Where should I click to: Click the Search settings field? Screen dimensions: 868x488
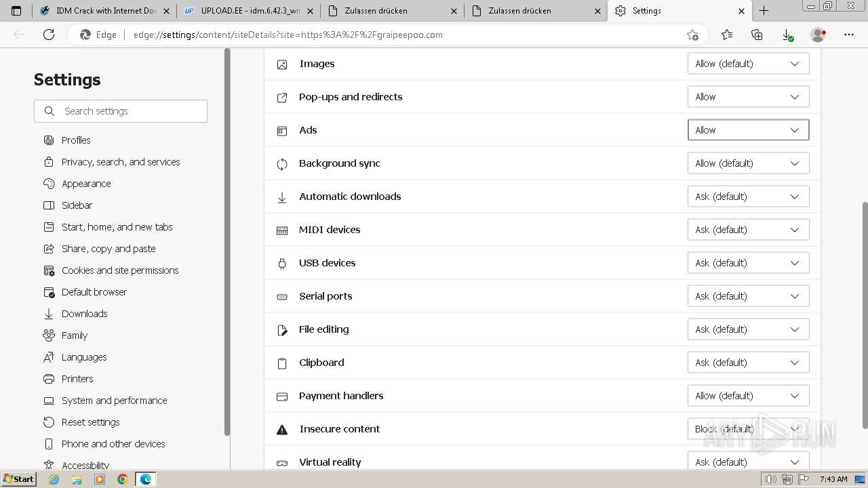[x=121, y=111]
